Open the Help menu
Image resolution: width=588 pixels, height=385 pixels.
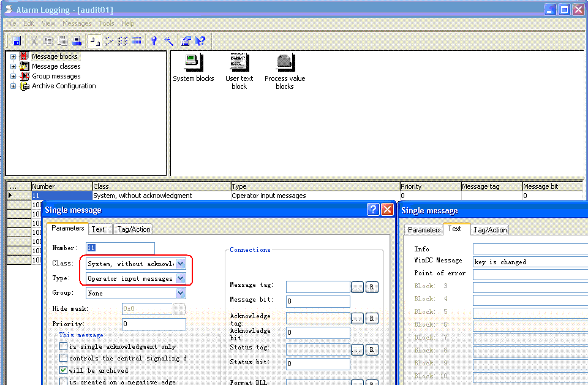[127, 23]
